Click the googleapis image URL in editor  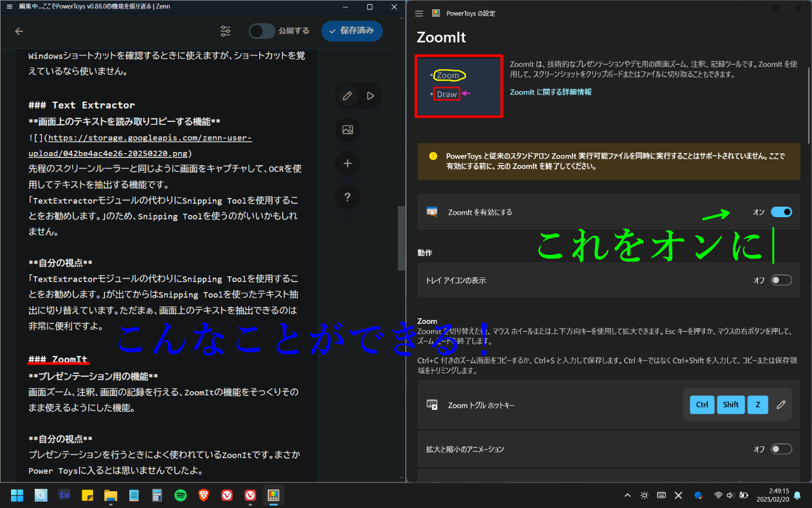click(x=140, y=146)
